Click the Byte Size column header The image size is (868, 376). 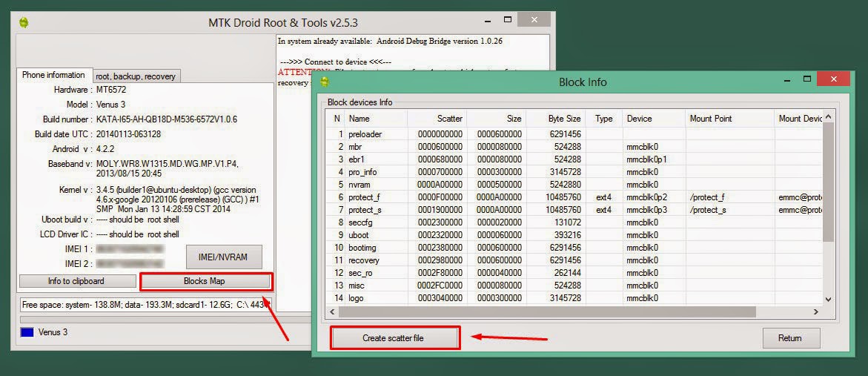pos(555,119)
